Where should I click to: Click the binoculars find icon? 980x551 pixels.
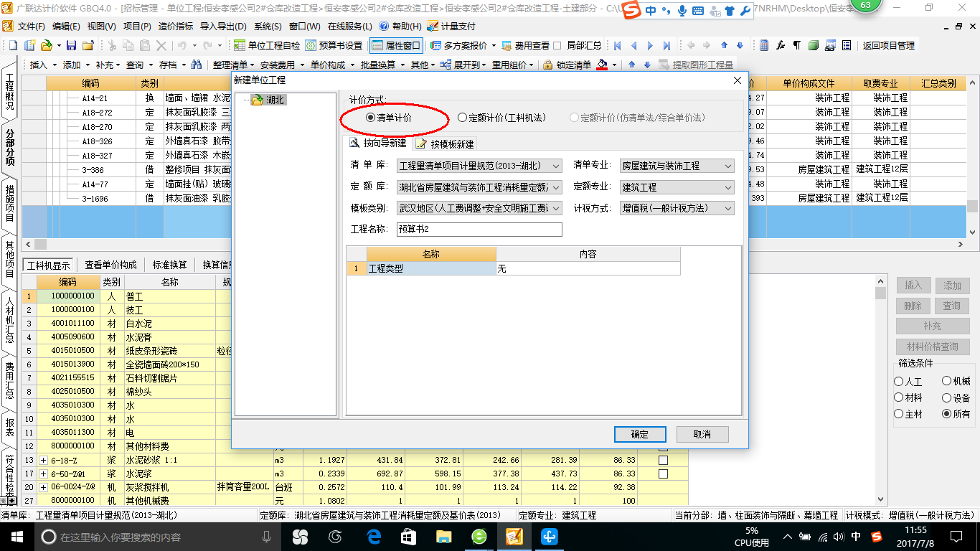196,65
